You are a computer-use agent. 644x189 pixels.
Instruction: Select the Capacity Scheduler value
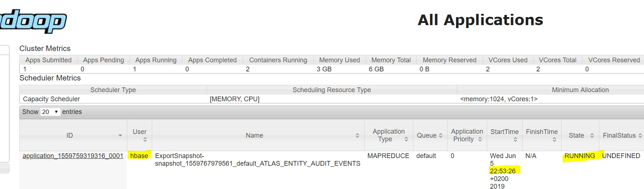coord(51,99)
